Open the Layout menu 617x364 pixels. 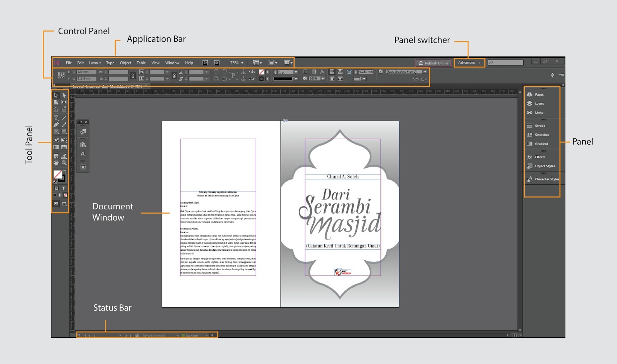pos(95,63)
